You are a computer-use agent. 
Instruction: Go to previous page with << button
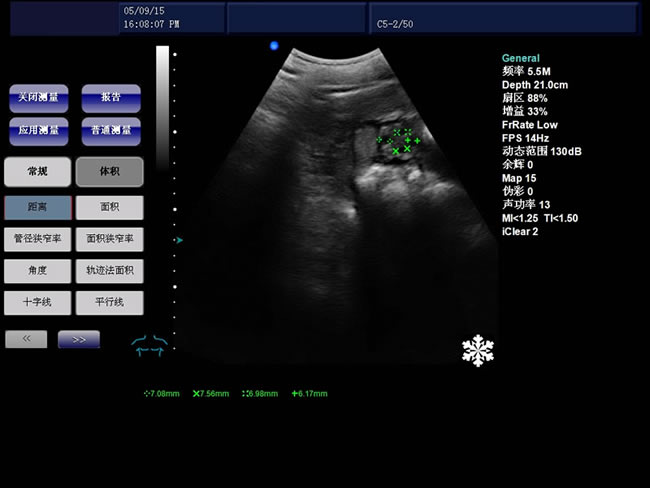click(27, 340)
